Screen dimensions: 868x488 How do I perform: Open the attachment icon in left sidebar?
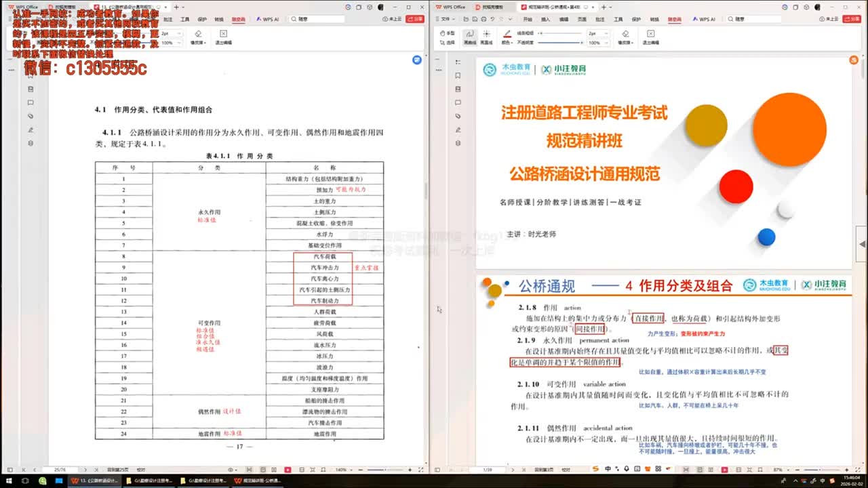[31, 116]
